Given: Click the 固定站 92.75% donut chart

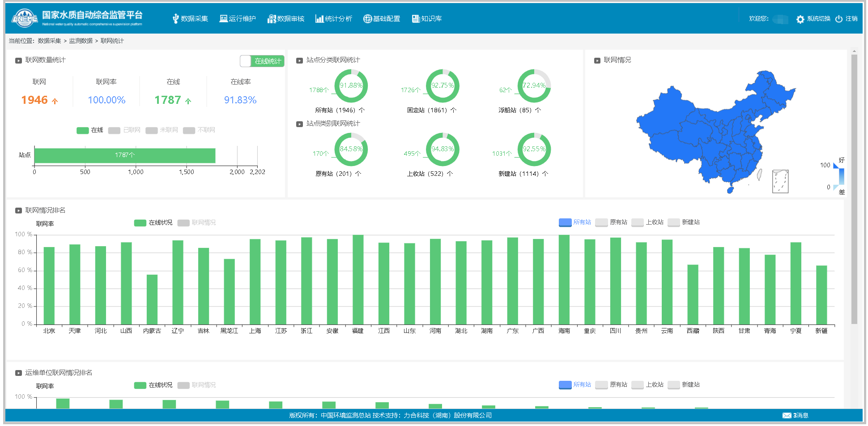Looking at the screenshot, I should [443, 86].
